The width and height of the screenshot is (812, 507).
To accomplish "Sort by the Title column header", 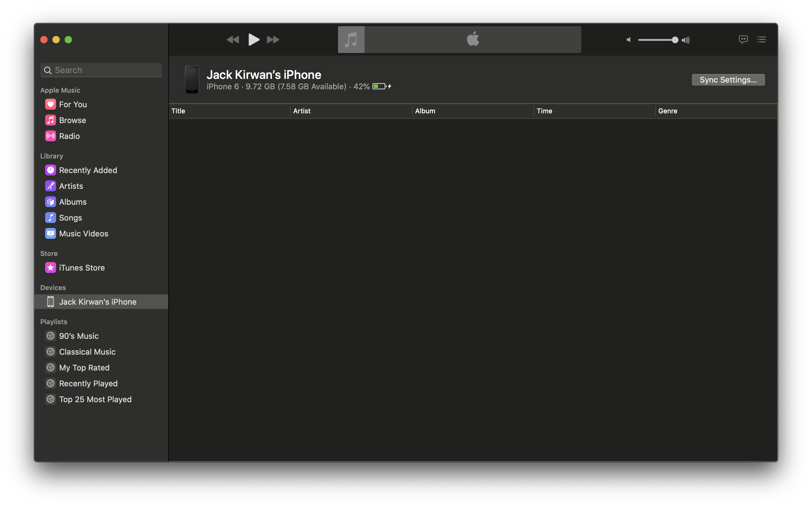I will click(x=230, y=111).
